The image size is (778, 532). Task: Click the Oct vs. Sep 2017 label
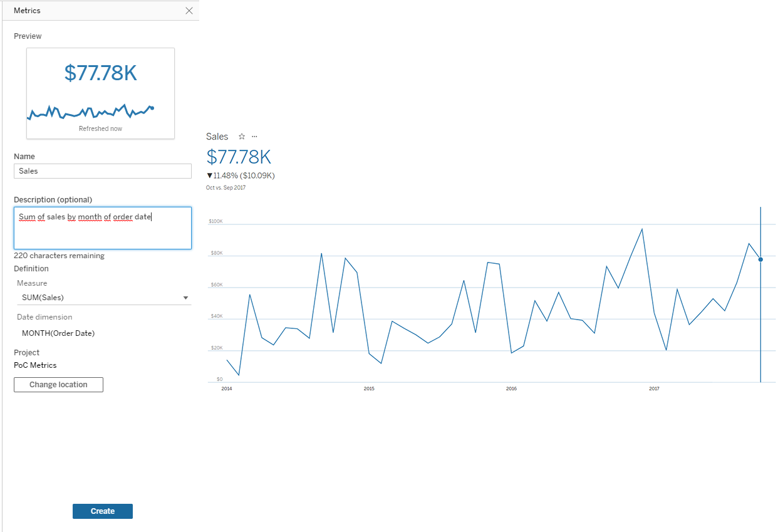(x=226, y=187)
